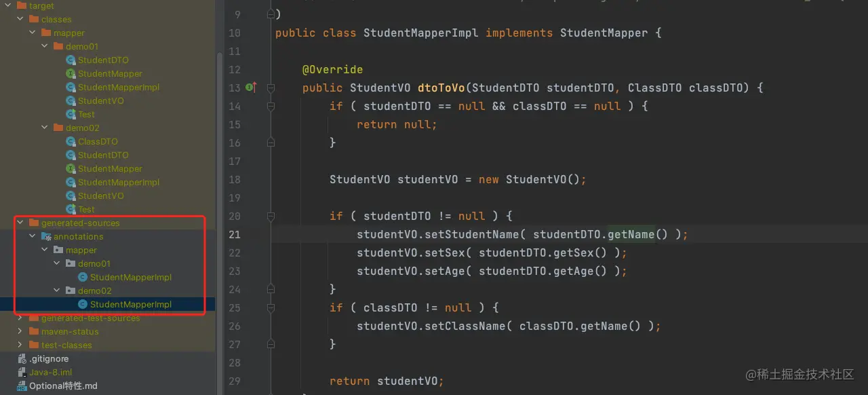868x395 pixels.
Task: Click the .gitignore file icon
Action: pyautogui.click(x=22, y=358)
